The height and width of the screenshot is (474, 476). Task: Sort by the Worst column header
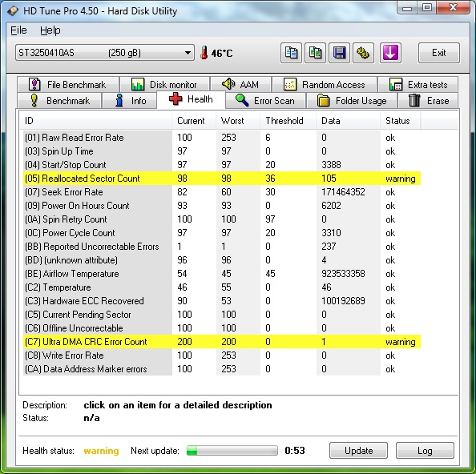tap(238, 121)
